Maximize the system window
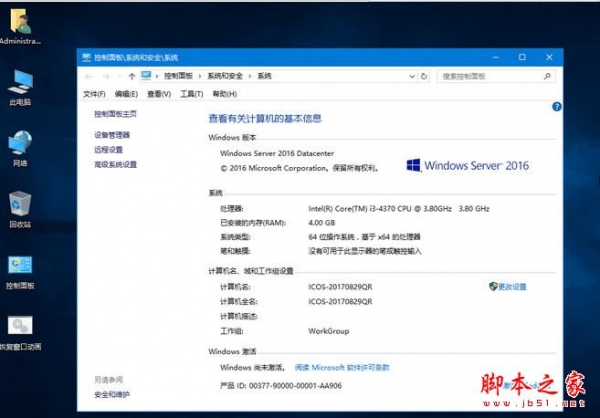The width and height of the screenshot is (600, 418). 522,57
